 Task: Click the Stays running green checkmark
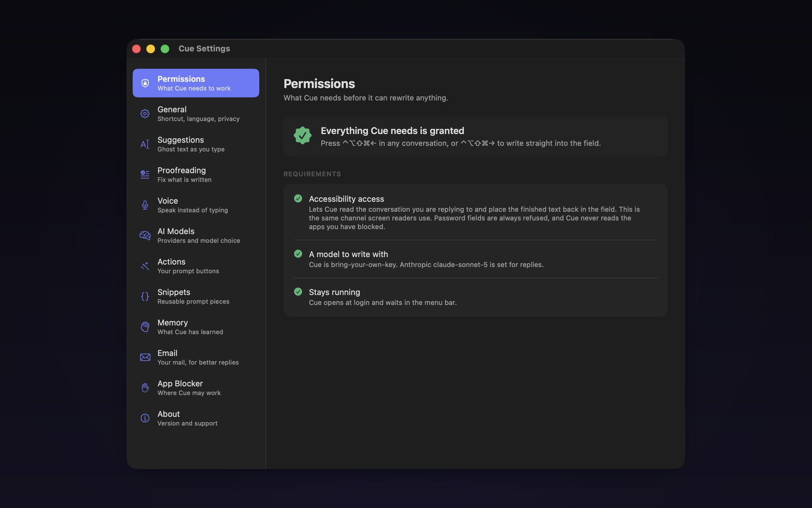point(298,292)
